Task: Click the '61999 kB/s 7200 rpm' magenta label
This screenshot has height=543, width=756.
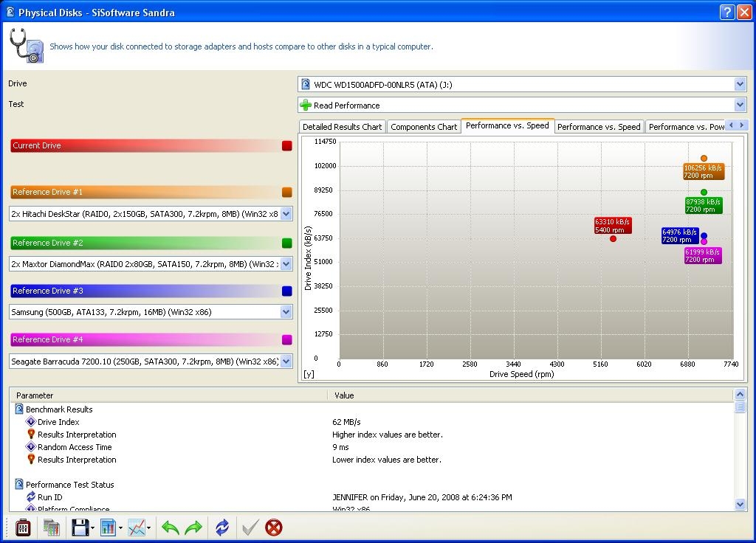Action: point(703,255)
